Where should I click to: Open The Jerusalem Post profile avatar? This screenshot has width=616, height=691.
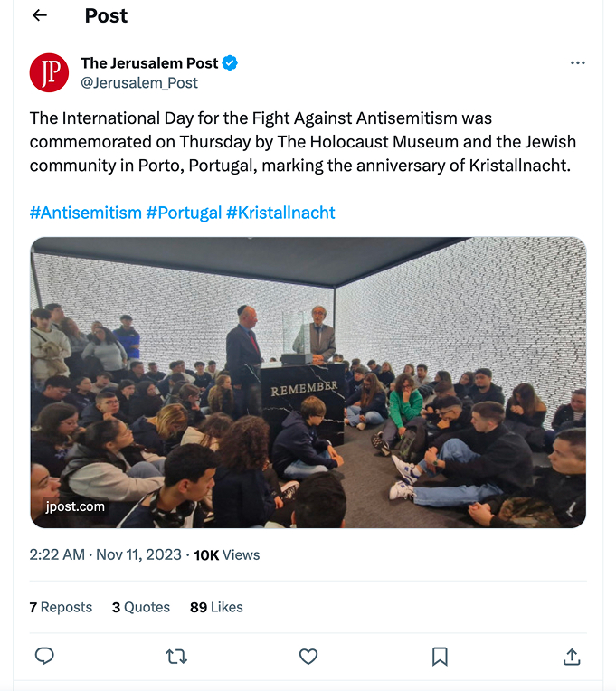pos(49,72)
